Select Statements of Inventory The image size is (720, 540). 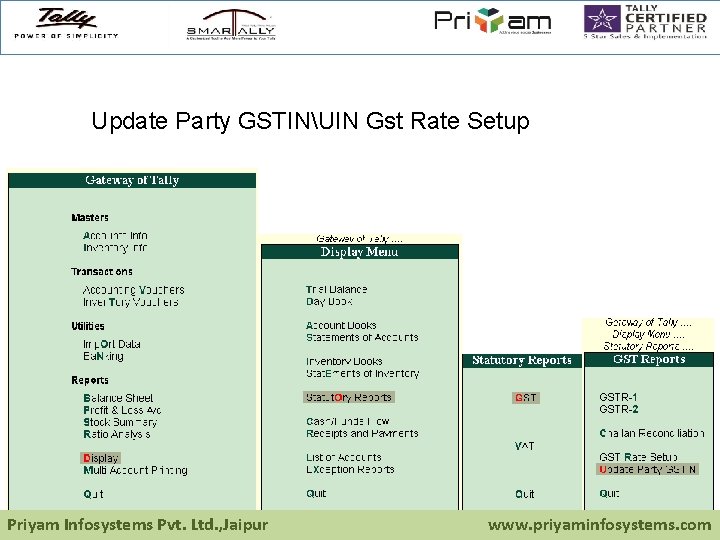pos(363,374)
